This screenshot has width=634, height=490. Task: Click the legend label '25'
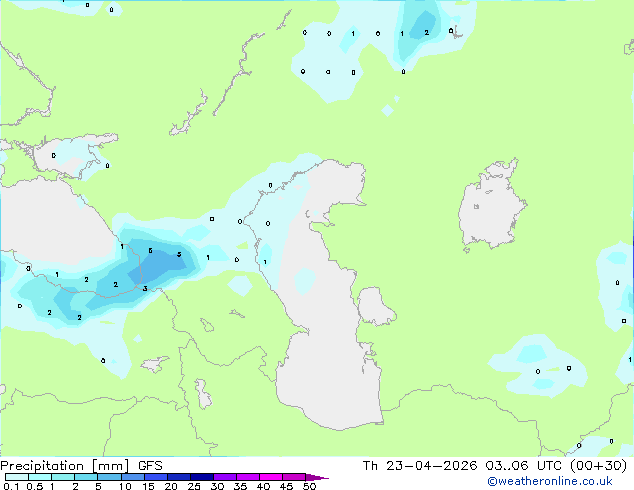(194, 486)
